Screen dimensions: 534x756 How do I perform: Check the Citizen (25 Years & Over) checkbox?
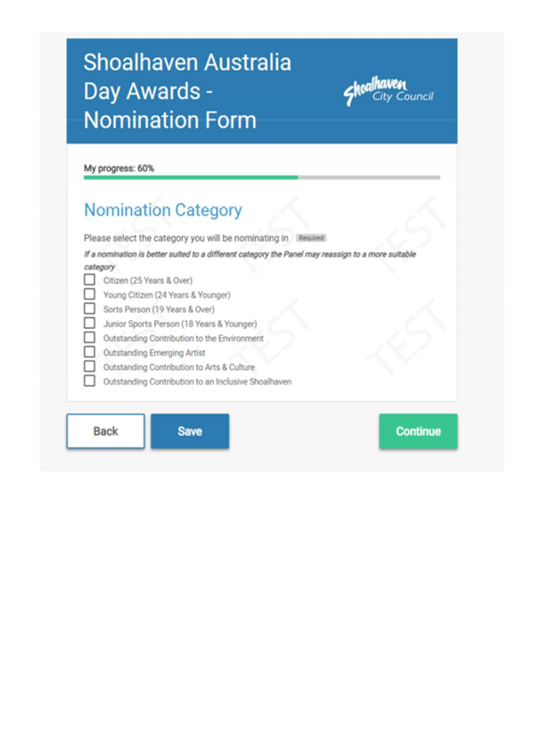(88, 281)
